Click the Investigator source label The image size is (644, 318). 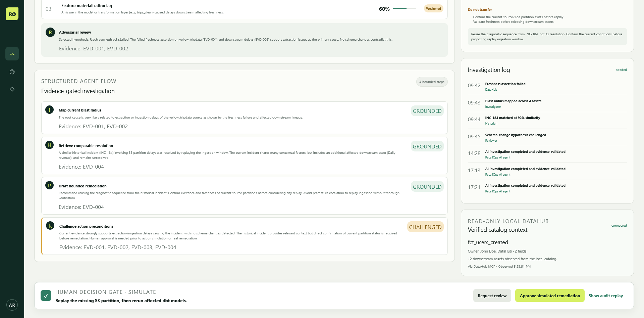[493, 107]
